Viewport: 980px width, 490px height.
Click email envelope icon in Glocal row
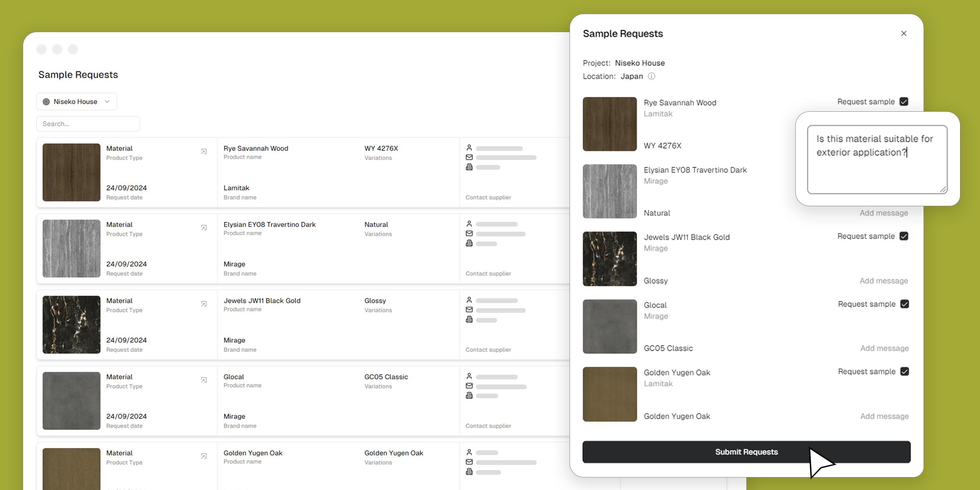click(469, 386)
